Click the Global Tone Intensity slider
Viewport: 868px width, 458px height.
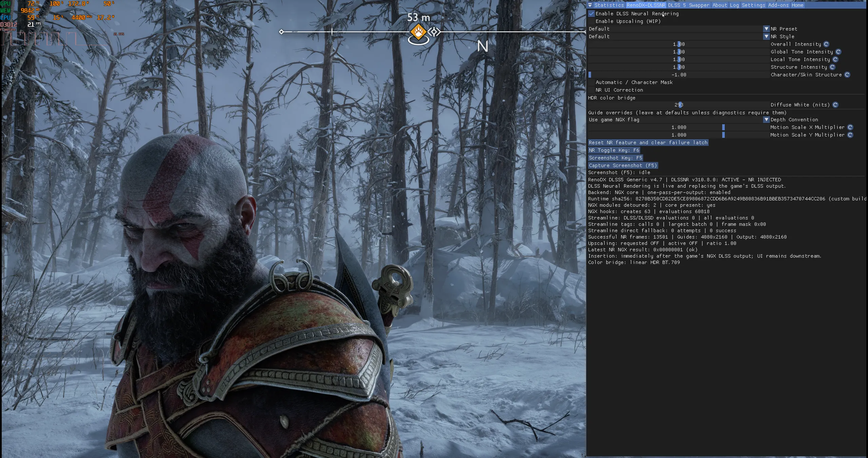pos(678,52)
